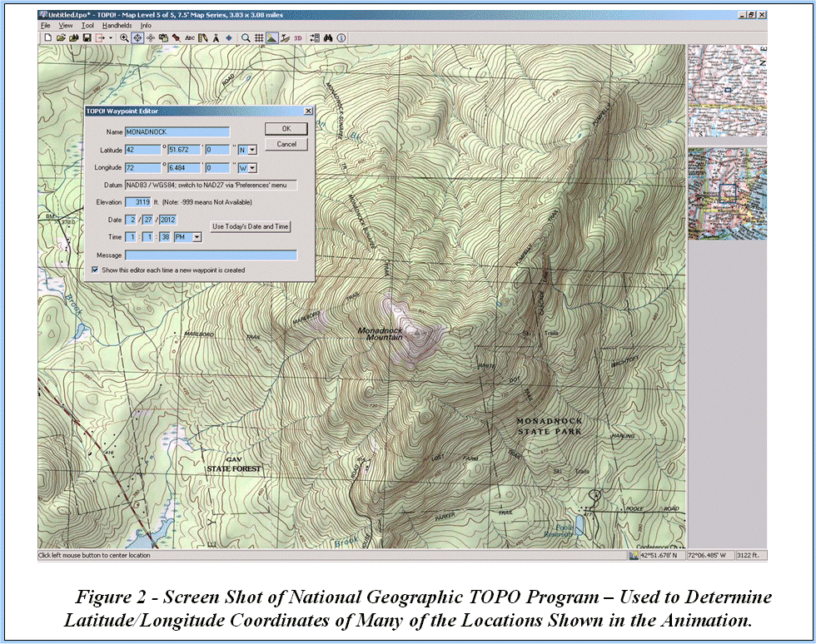Viewport: 816px width, 644px height.
Task: Click the date year field 2012
Action: 167,220
